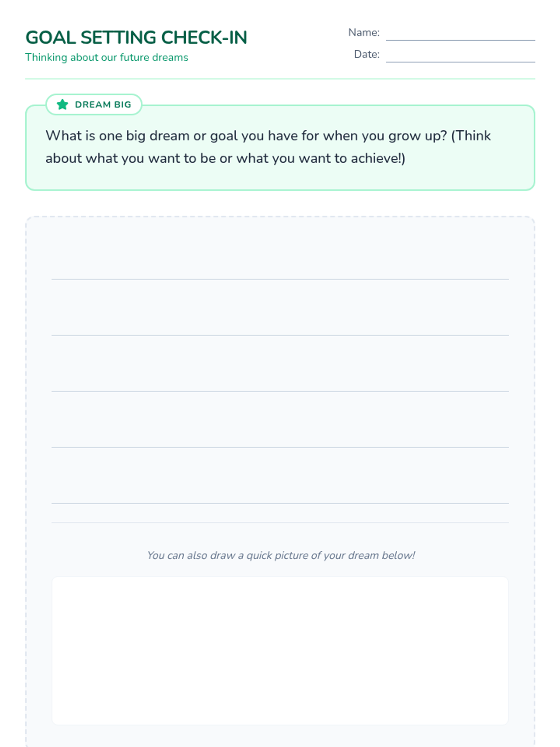560x747 pixels.
Task: Click the GOAL SETTING CHECK-IN title
Action: [x=136, y=38]
